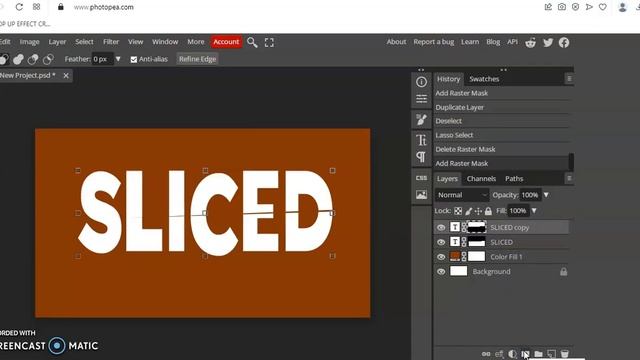
Task: Toggle lock position icon
Action: tap(478, 211)
